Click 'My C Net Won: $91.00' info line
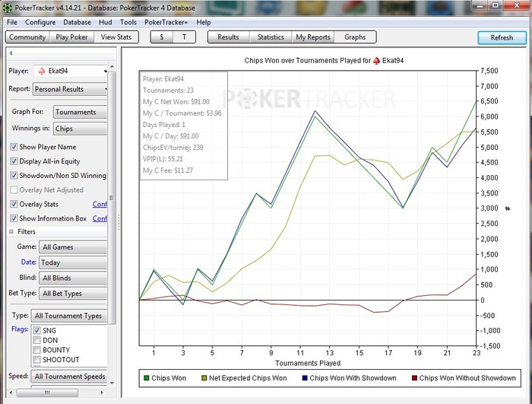Viewport: 532px width, 404px height. click(x=176, y=102)
